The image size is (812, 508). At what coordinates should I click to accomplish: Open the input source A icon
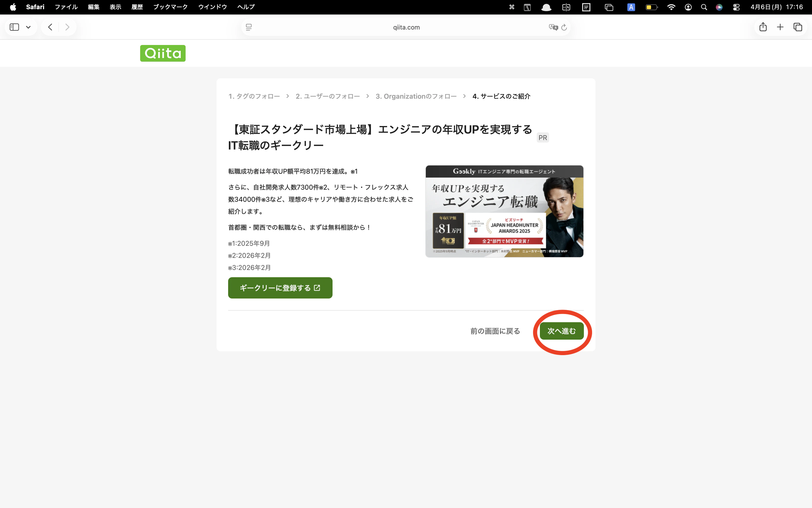pyautogui.click(x=631, y=7)
